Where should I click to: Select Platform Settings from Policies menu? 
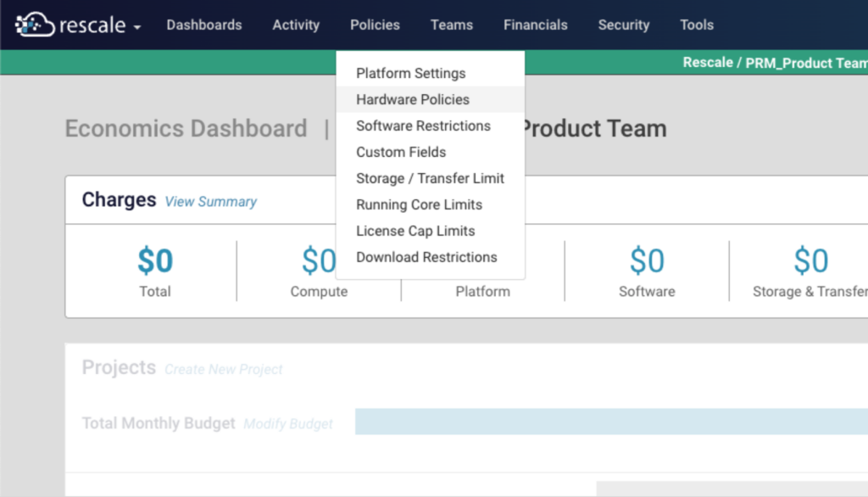click(x=410, y=73)
